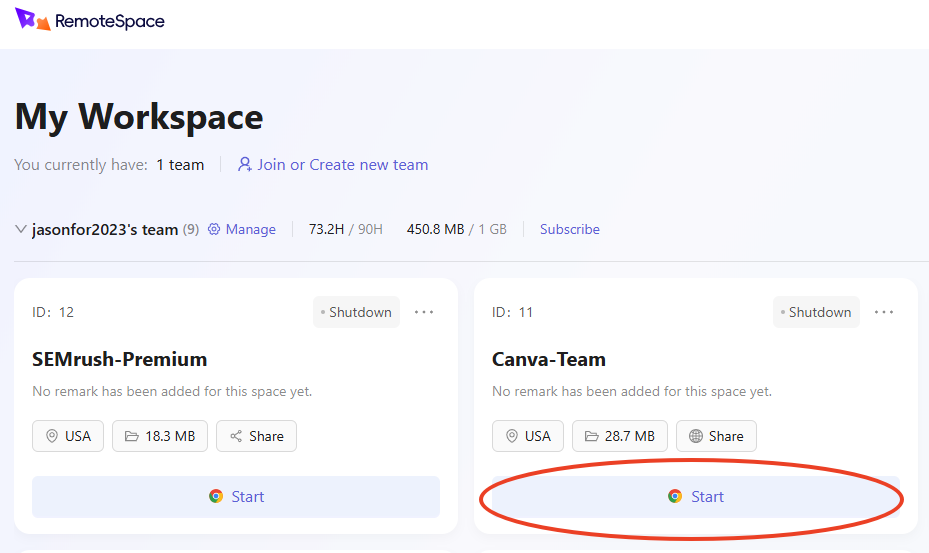The image size is (929, 553).
Task: Click the RemoteSpace logo
Action: pyautogui.click(x=89, y=20)
